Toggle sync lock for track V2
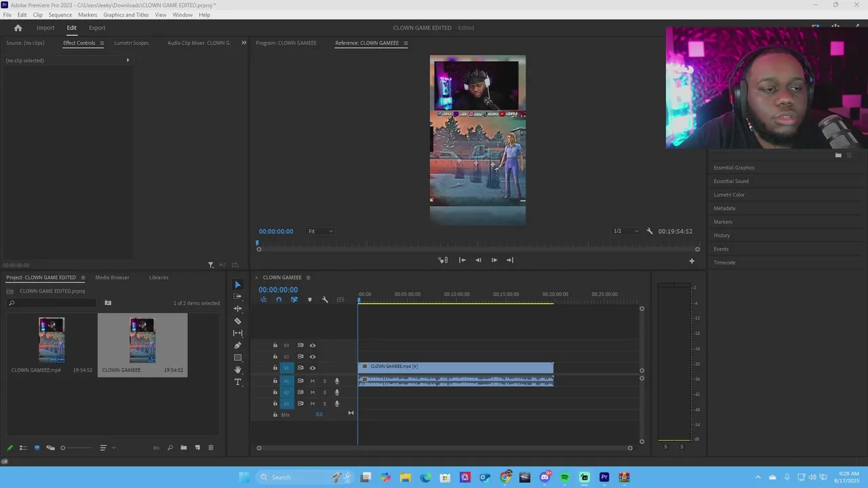Image resolution: width=868 pixels, height=488 pixels. 300,357
